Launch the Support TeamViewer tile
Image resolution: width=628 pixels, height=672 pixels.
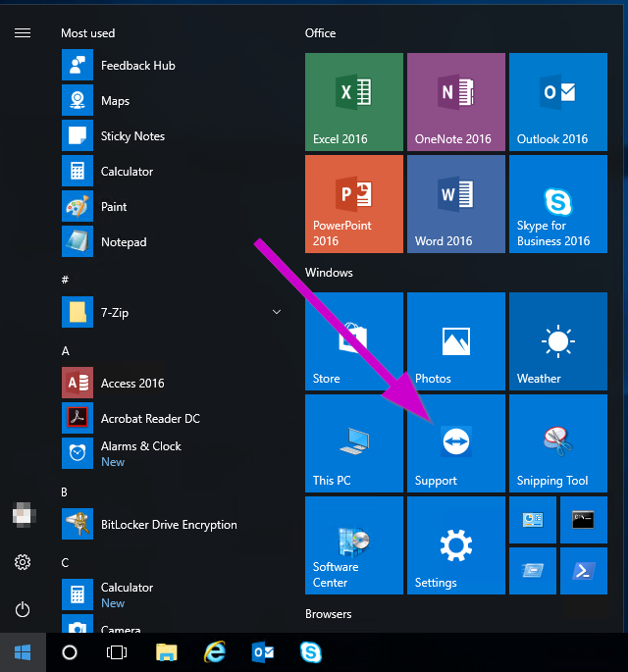tap(456, 443)
